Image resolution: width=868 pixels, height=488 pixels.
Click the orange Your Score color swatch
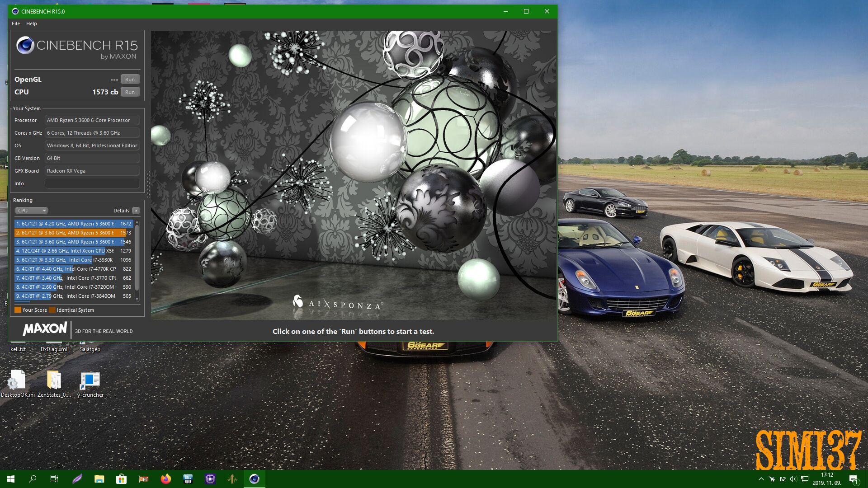[x=18, y=310]
